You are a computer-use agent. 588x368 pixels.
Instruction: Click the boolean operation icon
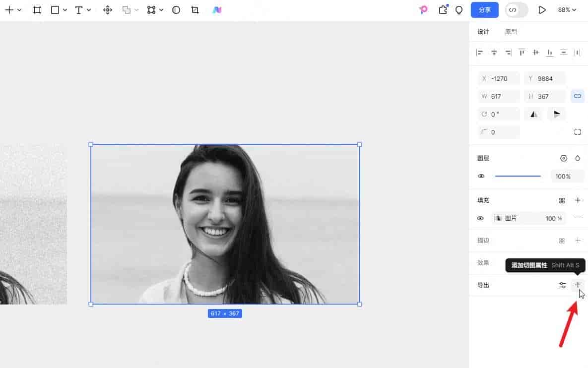pos(127,10)
